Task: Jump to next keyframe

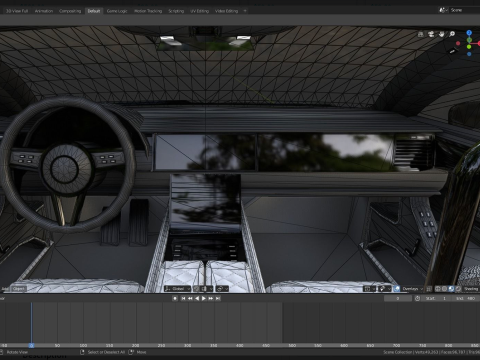Action: pyautogui.click(x=211, y=298)
